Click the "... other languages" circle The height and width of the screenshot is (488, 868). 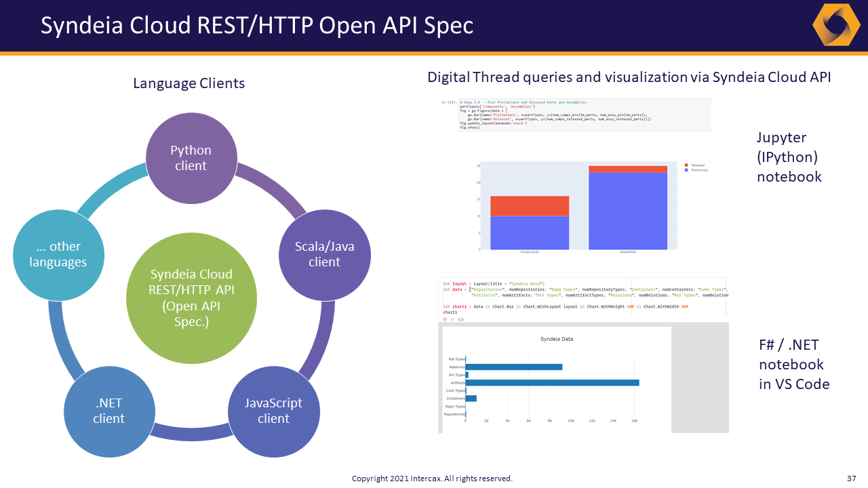[x=58, y=254]
